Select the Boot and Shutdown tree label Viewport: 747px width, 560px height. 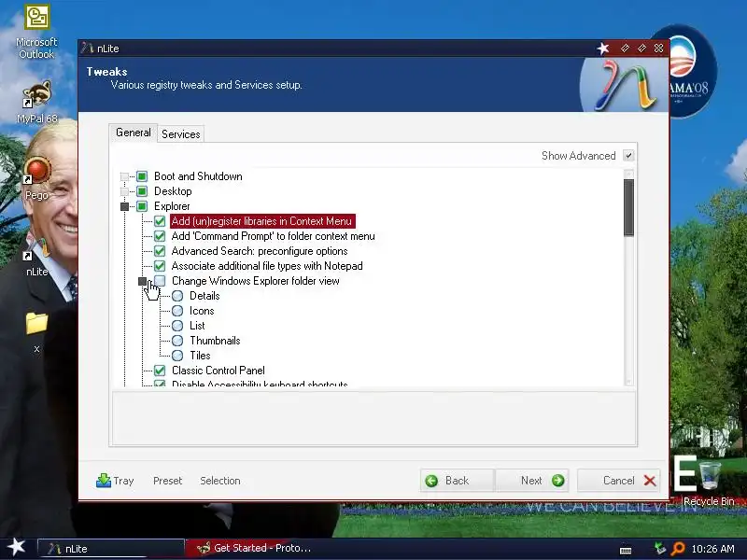click(198, 176)
